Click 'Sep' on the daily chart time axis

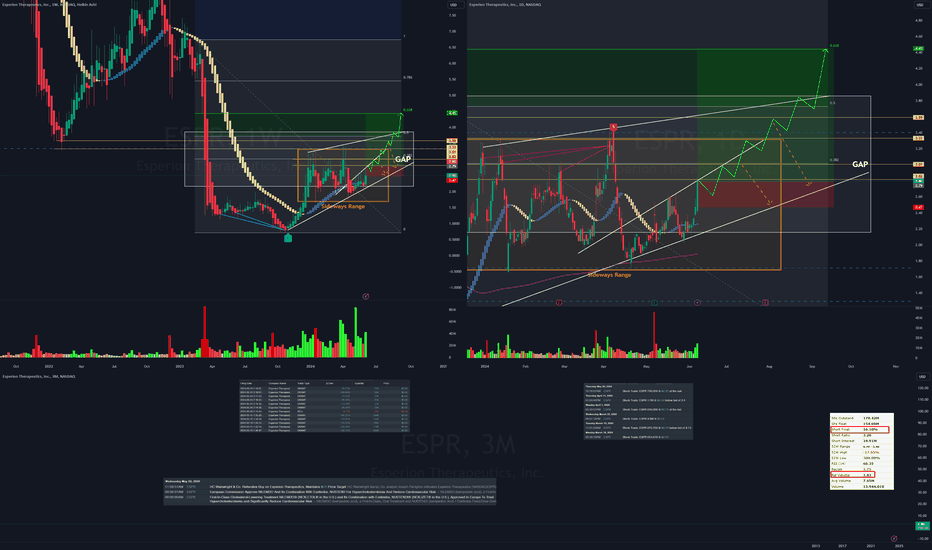[812, 366]
